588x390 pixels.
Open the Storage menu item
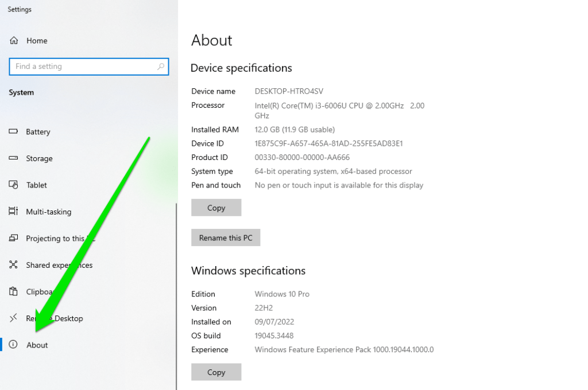pos(39,159)
